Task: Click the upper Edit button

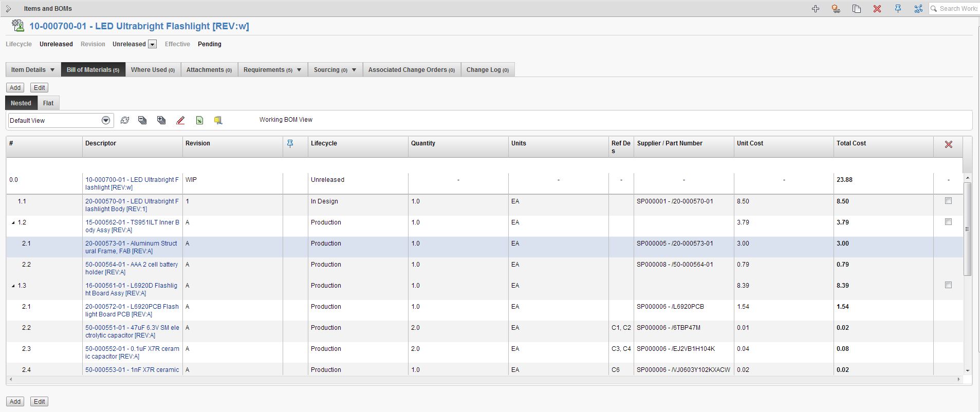Action: coord(40,88)
